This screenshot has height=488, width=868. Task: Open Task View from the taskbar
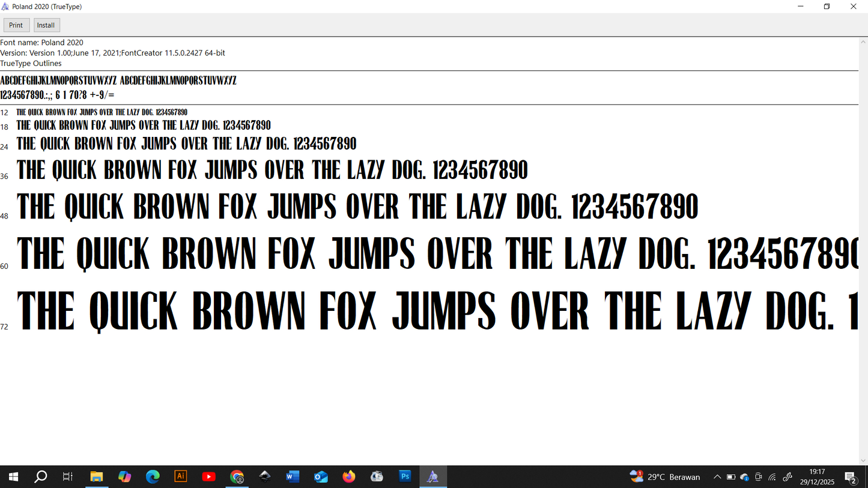pos(68,477)
